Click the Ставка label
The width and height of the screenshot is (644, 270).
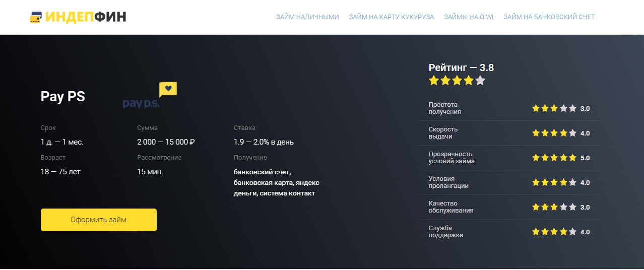pyautogui.click(x=244, y=128)
